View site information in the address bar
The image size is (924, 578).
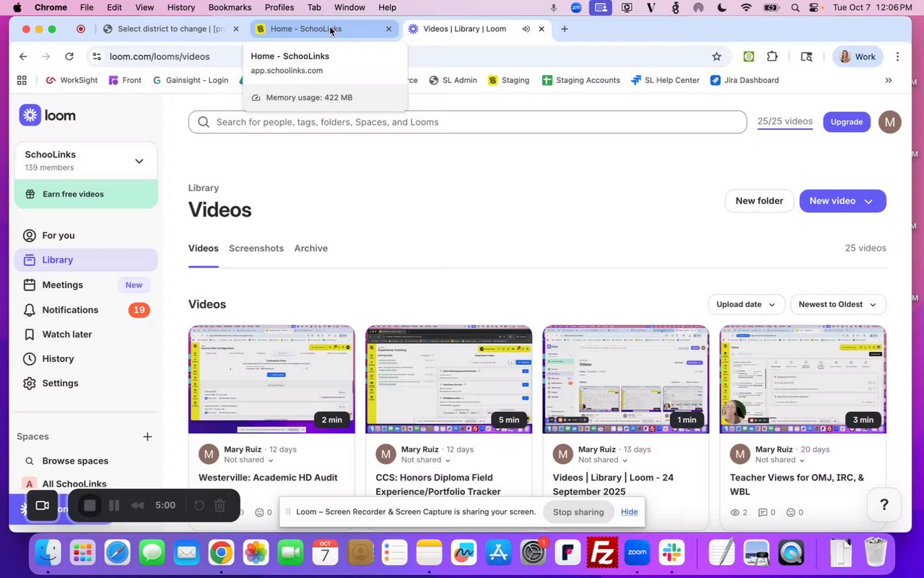pos(96,56)
